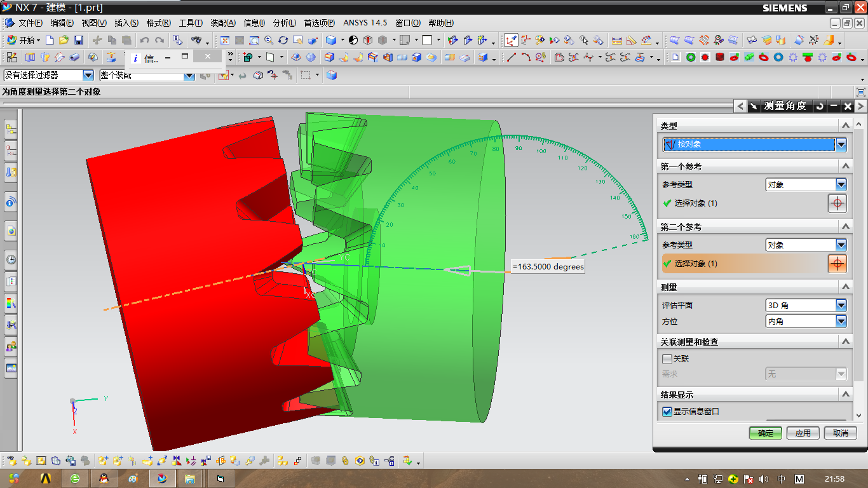Open the 文件(F) menu
Image resolution: width=868 pixels, height=488 pixels.
(31, 23)
